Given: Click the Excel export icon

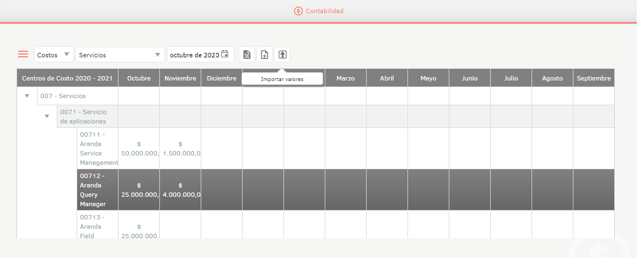Looking at the screenshot, I should point(247,54).
